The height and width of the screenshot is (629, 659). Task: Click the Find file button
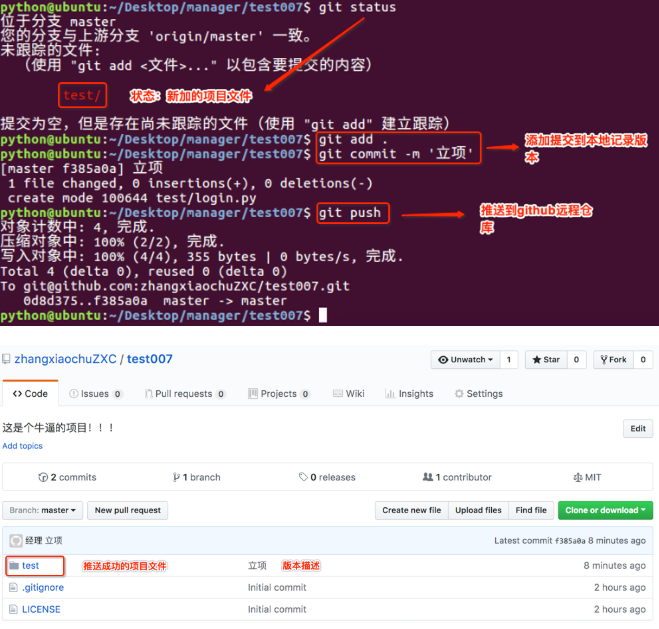point(531,511)
